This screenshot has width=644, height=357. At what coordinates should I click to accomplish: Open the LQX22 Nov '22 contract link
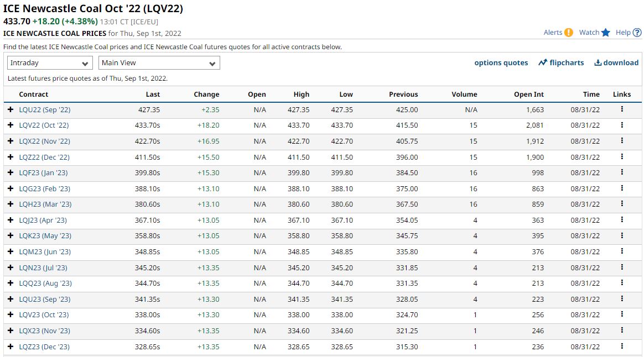click(x=45, y=141)
